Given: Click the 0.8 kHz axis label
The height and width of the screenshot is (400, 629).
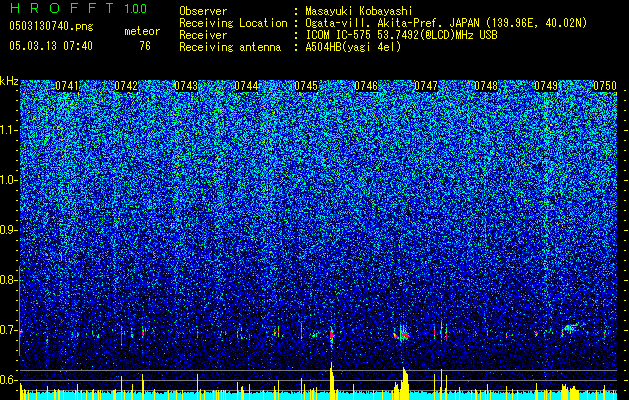Looking at the screenshot, I should (8, 280).
